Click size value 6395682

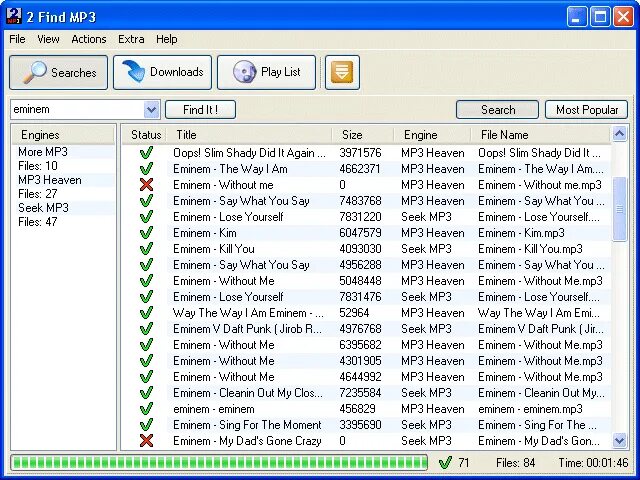[360, 345]
